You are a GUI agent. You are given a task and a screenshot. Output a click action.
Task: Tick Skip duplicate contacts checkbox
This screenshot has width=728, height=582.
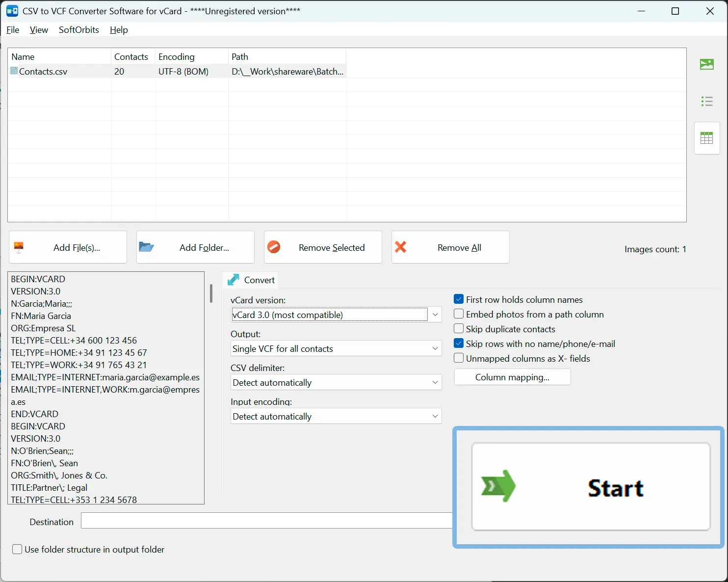[x=459, y=329]
